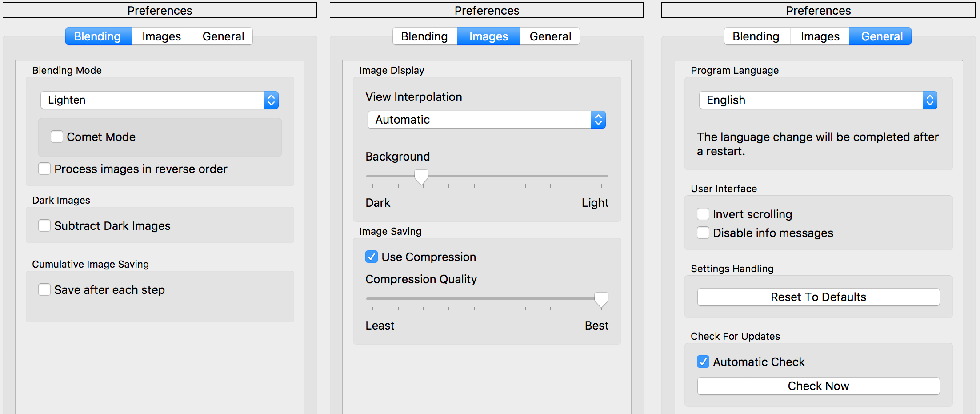This screenshot has height=414, width=980.
Task: Check Process images in reverse order
Action: (44, 169)
